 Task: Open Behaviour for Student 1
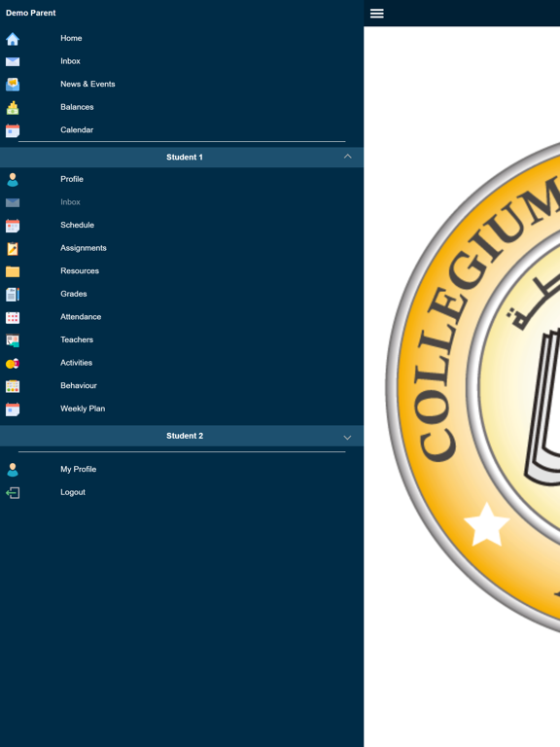[x=182, y=386]
